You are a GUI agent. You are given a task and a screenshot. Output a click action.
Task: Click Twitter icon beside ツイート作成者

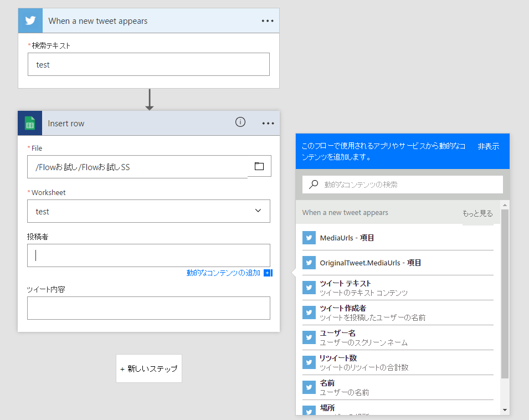[309, 313]
